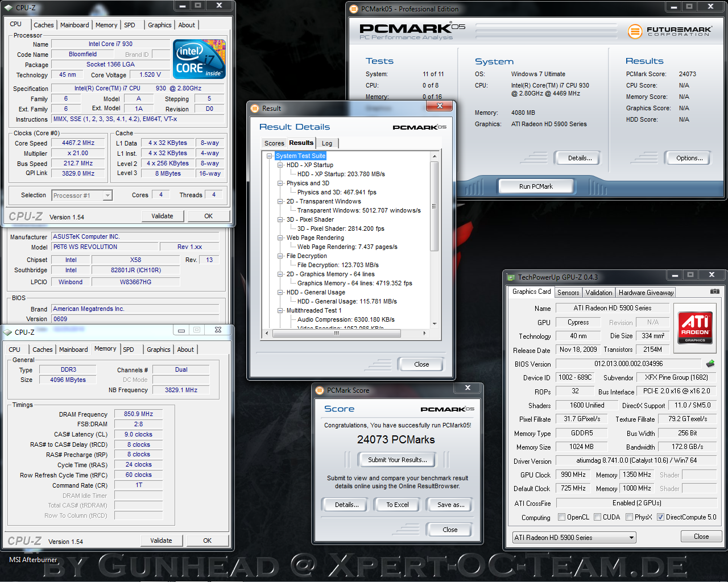Enable the PhysX checkbox in GPU-Z
Image resolution: width=728 pixels, height=582 pixels.
point(629,517)
